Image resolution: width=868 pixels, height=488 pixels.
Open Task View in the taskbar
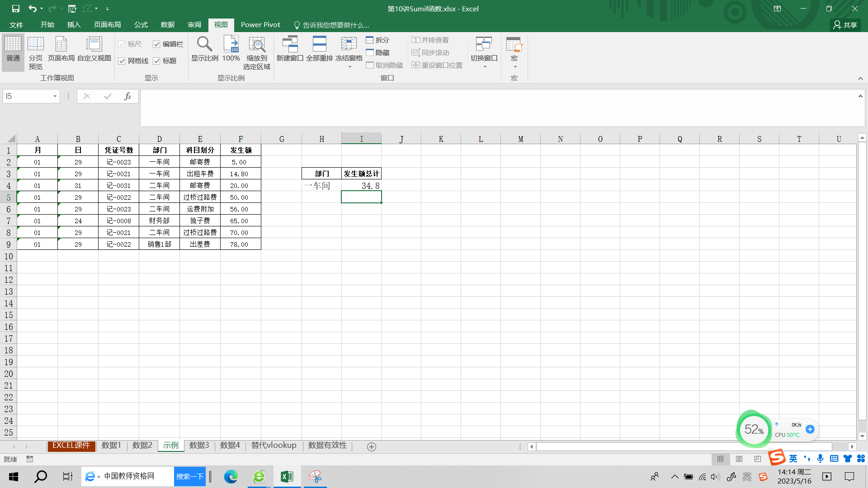(68, 477)
